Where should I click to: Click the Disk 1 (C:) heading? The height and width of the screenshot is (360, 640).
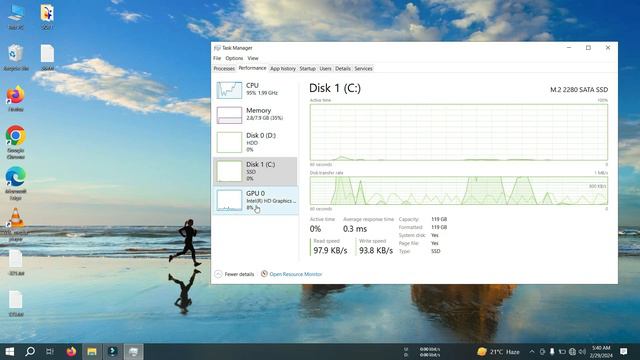[x=335, y=88]
